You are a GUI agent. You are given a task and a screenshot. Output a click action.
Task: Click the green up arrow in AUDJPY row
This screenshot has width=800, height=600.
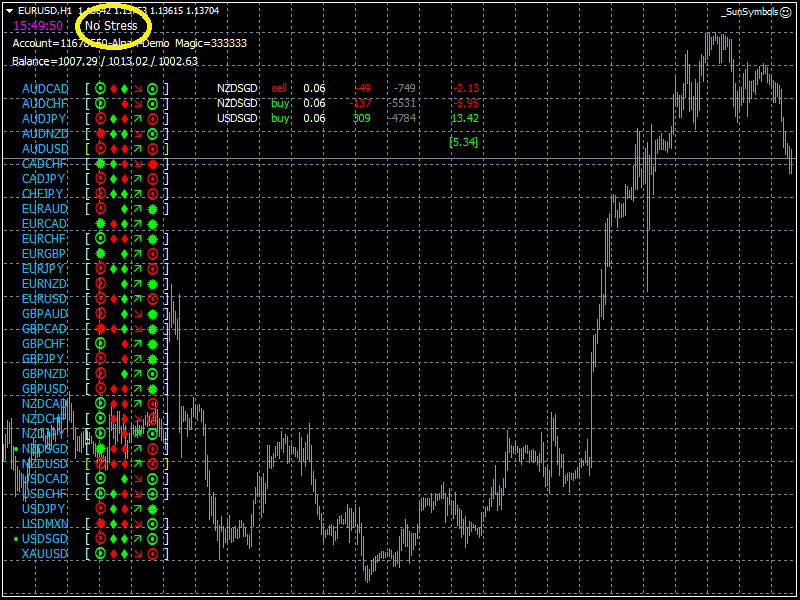pos(138,119)
